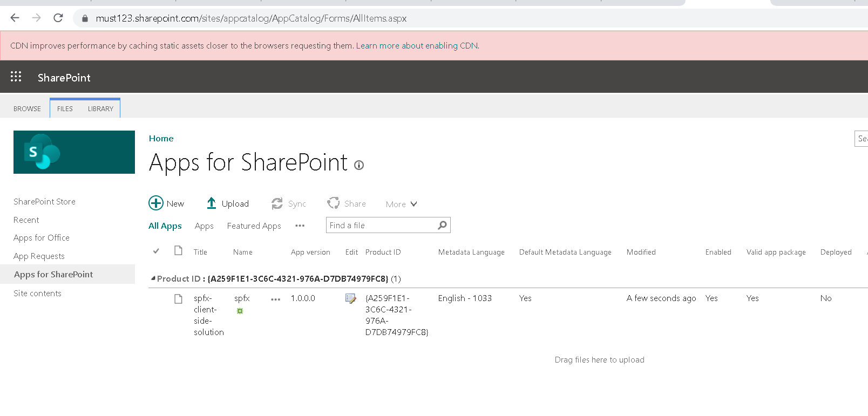Viewport: 868px width, 416px height.
Task: Open the spfx-client-side-solution title
Action: pyautogui.click(x=208, y=315)
